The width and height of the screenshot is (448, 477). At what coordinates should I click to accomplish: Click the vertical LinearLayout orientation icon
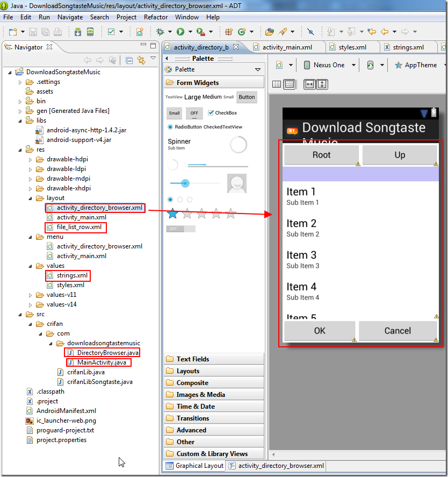tap(290, 84)
